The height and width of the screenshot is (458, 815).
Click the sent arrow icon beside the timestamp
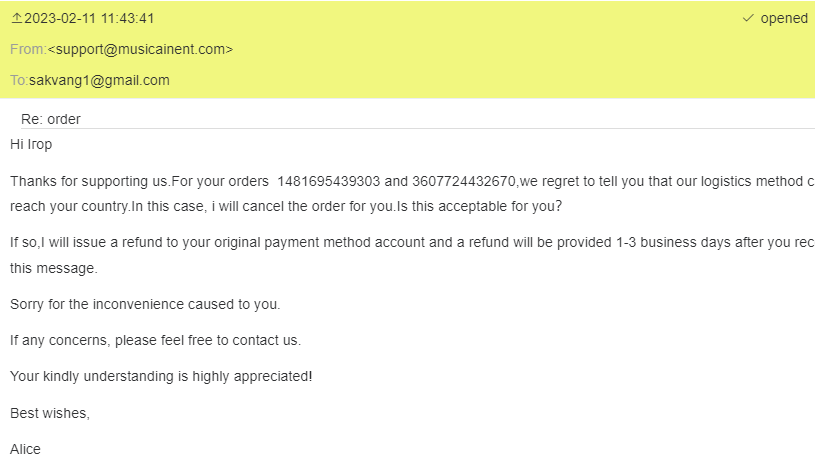16,19
